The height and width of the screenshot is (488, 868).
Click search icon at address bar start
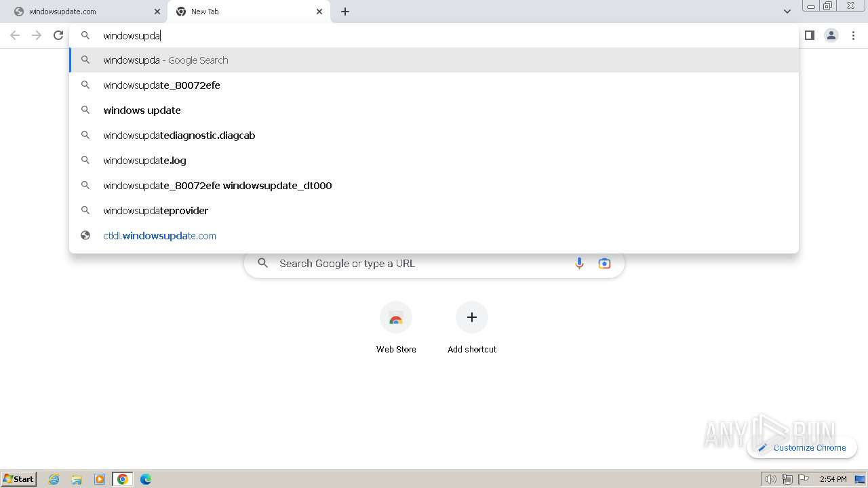(85, 35)
